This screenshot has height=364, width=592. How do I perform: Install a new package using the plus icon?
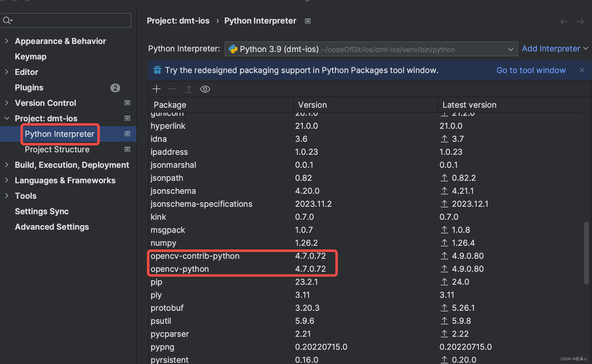click(x=157, y=89)
